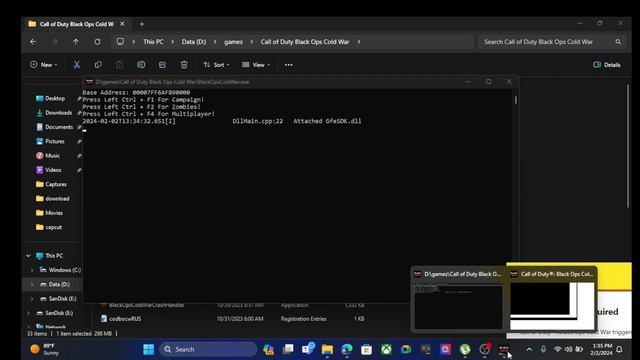
Task: Click the Share icon in Explorer toolbar
Action: click(162, 65)
